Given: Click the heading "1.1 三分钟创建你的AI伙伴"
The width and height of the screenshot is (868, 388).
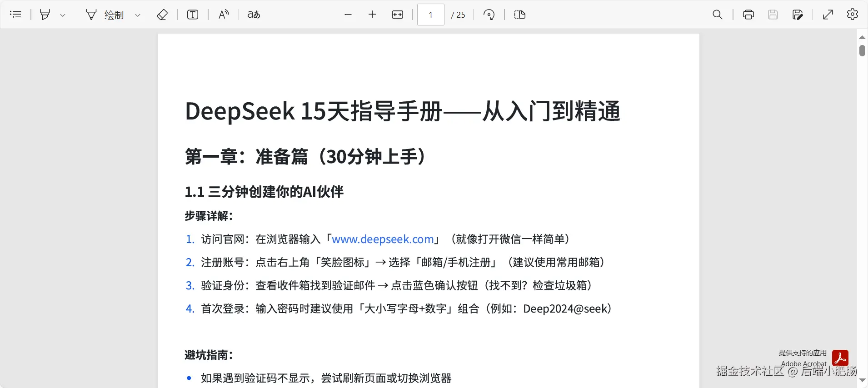Looking at the screenshot, I should tap(264, 192).
